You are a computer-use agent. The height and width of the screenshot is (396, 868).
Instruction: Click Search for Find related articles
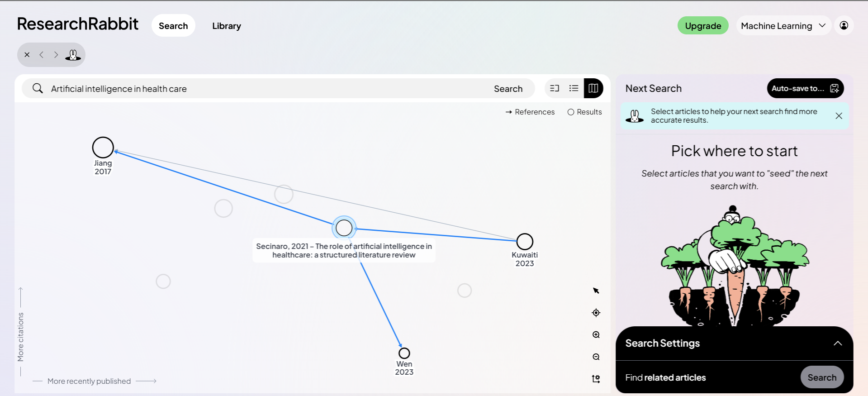click(822, 377)
